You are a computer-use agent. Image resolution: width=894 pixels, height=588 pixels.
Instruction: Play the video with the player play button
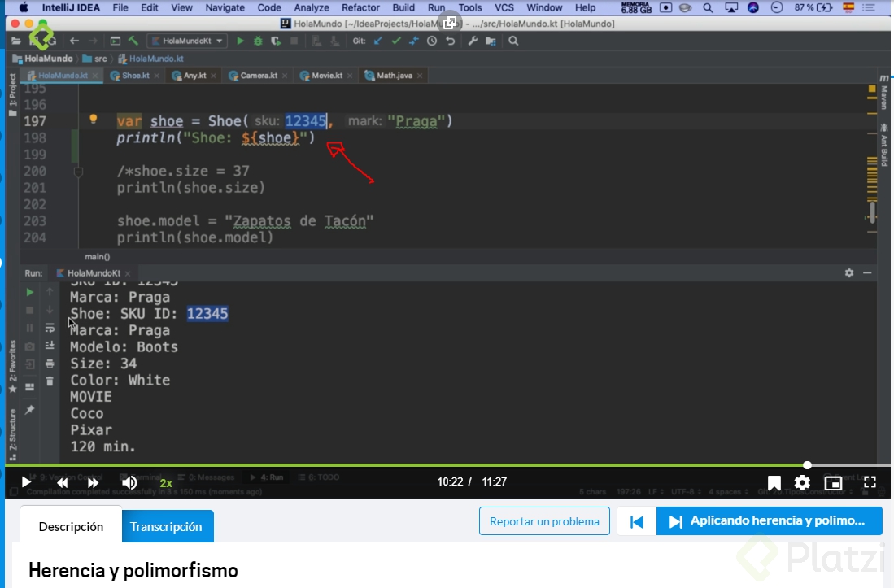coord(26,482)
